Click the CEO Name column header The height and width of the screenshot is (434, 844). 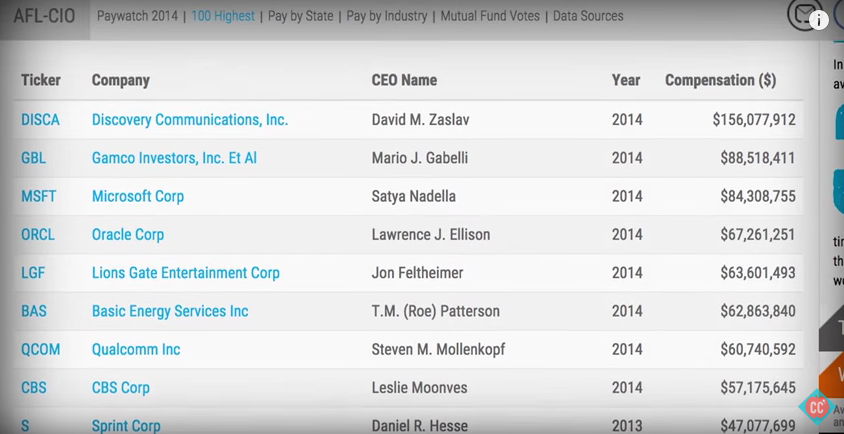click(x=404, y=80)
